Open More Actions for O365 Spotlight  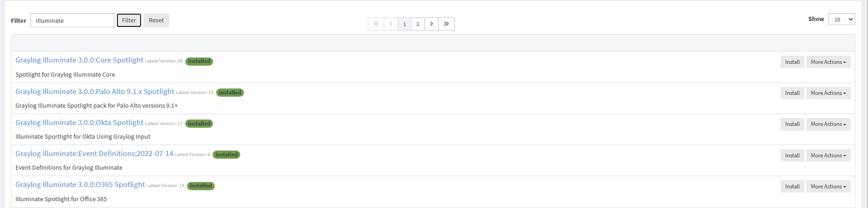pos(828,187)
